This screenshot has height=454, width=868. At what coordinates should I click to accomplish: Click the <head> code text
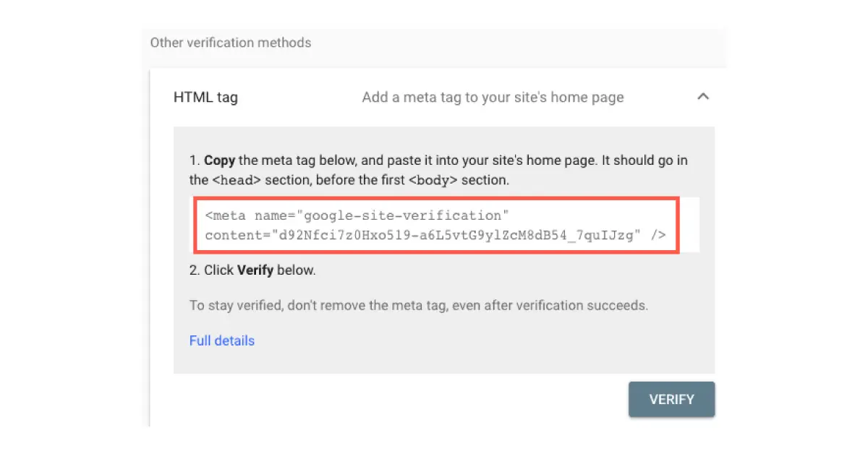click(x=232, y=179)
